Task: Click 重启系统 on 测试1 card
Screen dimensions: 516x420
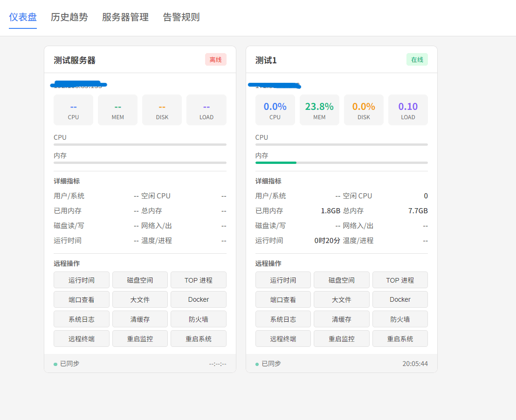Action: point(400,339)
